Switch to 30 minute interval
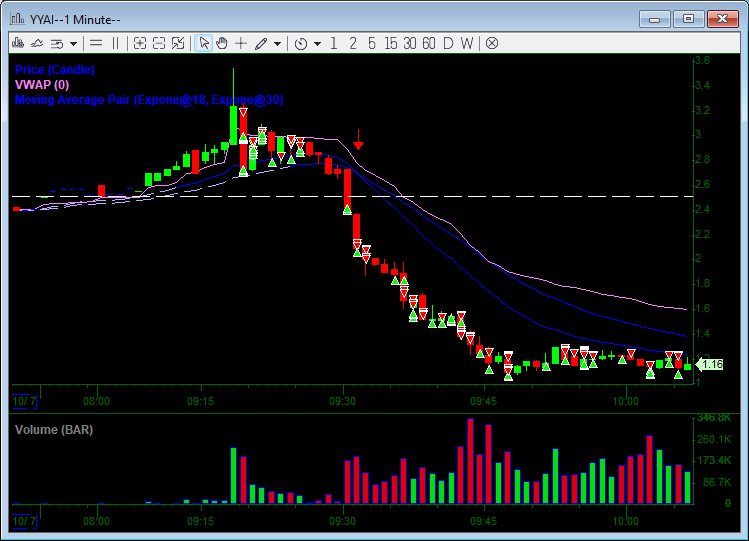 410,43
